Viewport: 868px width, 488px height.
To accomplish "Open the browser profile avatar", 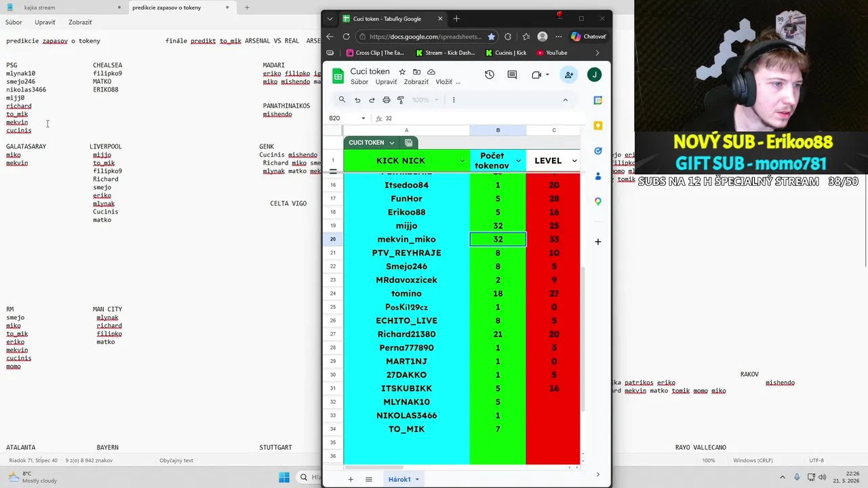I will coord(542,37).
